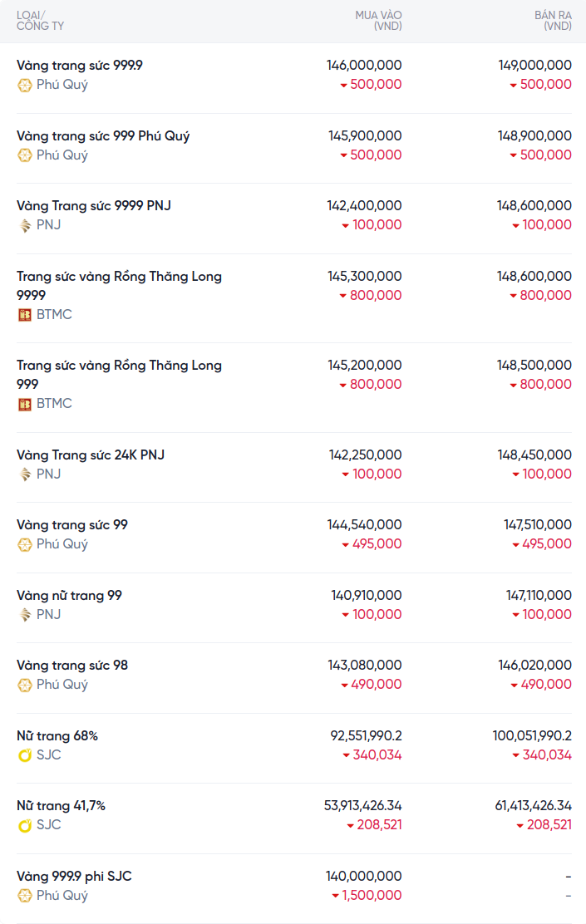Click PNJ logo under Vàng Trang sức 9999 PNJ
586x924 pixels.
(25, 225)
